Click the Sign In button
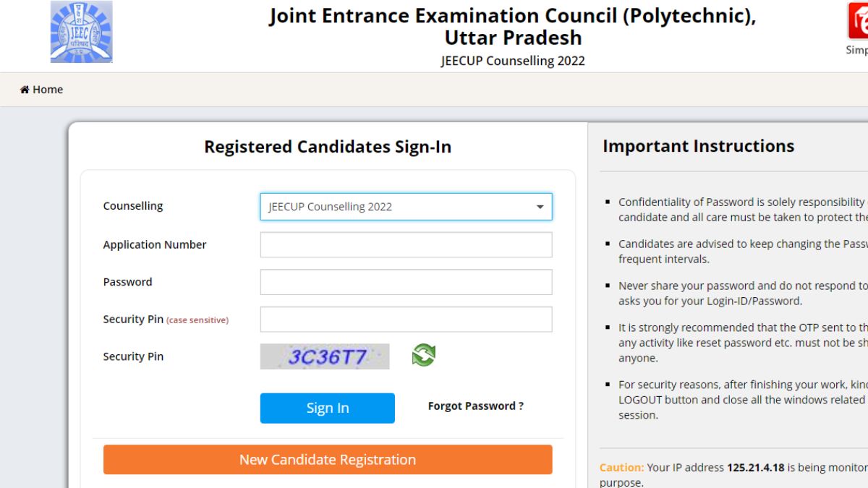This screenshot has width=868, height=488. click(x=327, y=408)
